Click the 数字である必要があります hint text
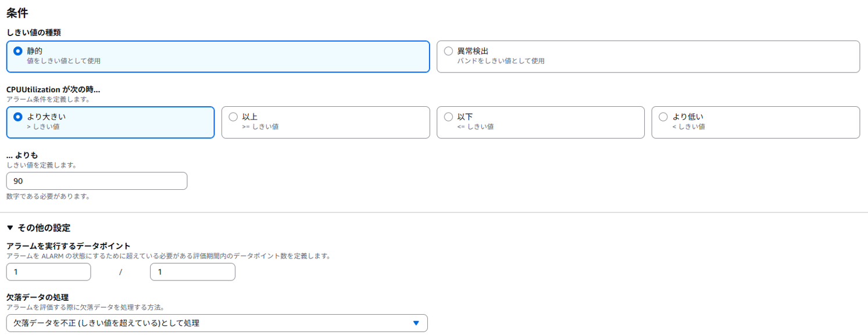Image resolution: width=868 pixels, height=335 pixels. click(x=48, y=196)
